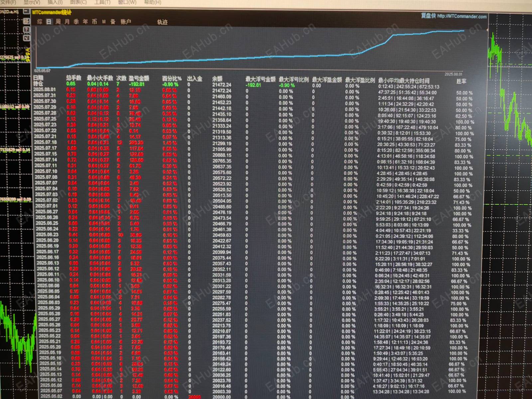This screenshot has width=532, height=399.
Task: Select the 2025.07.10 date row
Action: pyautogui.click(x=46, y=171)
